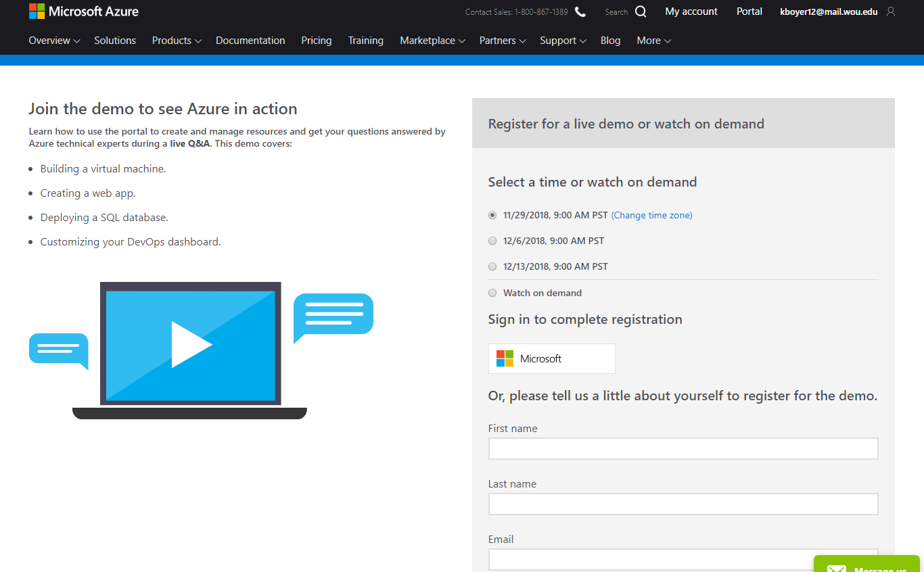Screen dimensions: 924x572
Task: Click 'Sign in to complete registration' heading
Action: 585,319
